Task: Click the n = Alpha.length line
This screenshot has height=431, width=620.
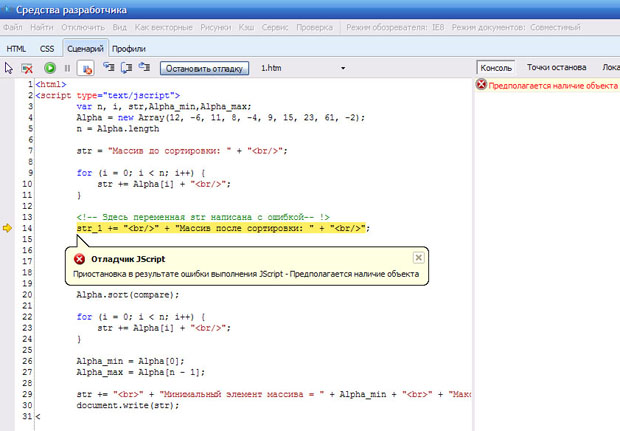Action: tap(118, 129)
